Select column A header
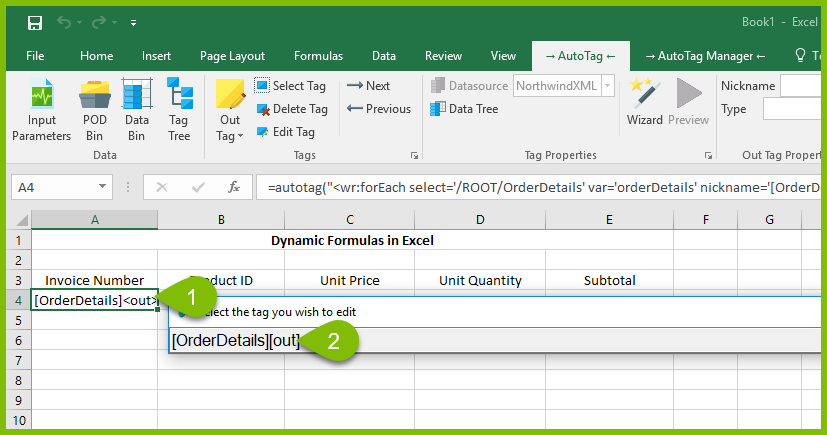Viewport: 827px width, 435px height. coord(94,220)
